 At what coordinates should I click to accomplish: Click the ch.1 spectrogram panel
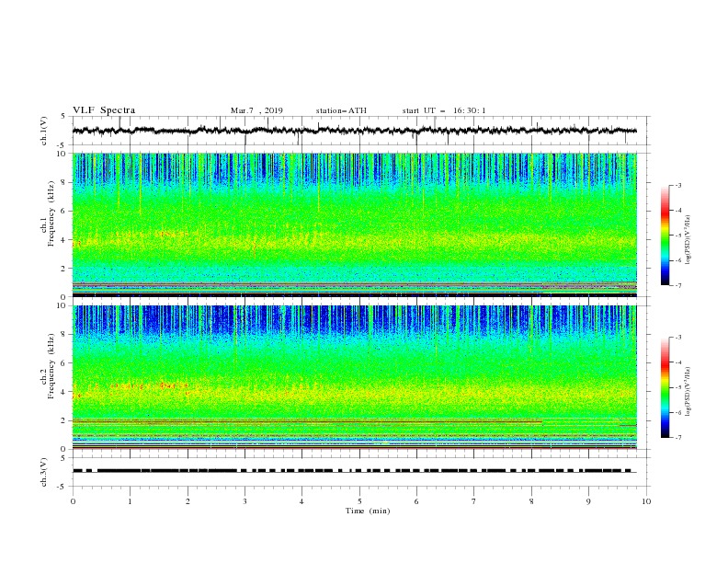point(355,224)
